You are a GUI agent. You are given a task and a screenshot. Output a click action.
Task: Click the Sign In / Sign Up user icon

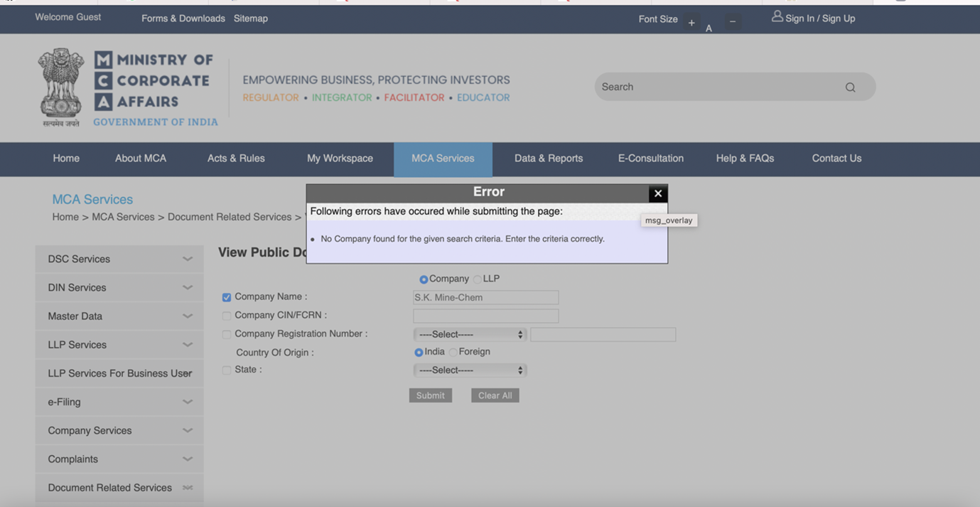(777, 16)
